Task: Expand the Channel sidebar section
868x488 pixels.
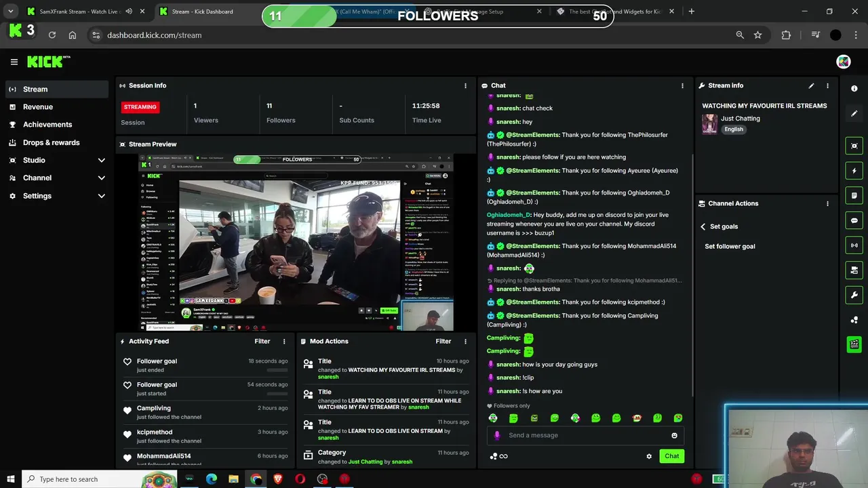Action: tap(57, 178)
